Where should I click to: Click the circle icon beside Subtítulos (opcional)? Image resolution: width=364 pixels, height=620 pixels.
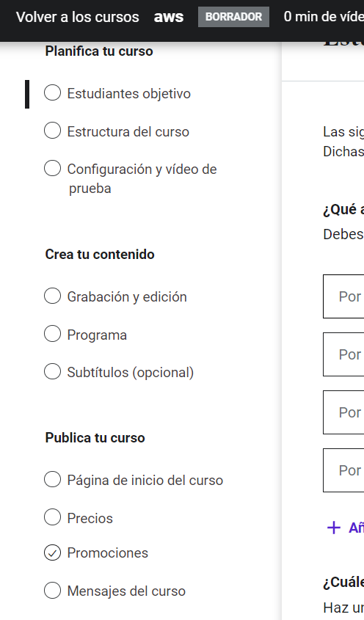coord(52,372)
